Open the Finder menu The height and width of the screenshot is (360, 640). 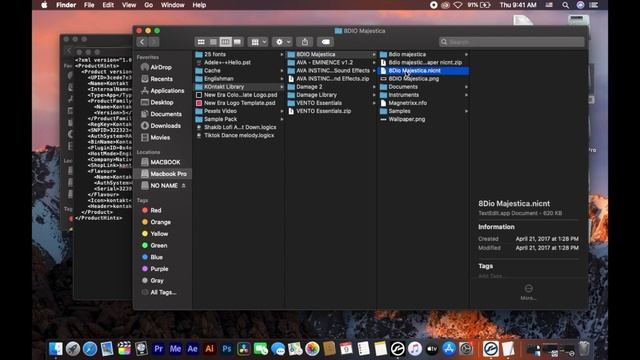tap(66, 5)
